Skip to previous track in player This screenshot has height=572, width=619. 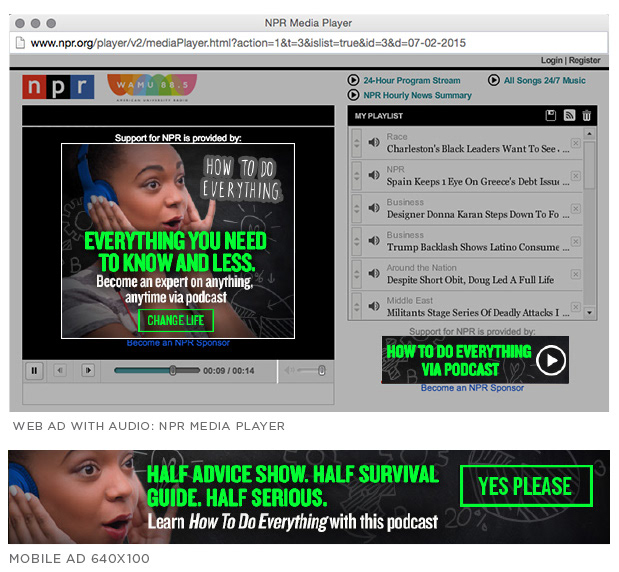click(x=60, y=370)
